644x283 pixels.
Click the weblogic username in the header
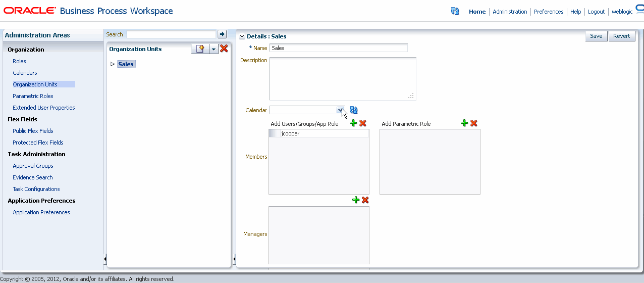pyautogui.click(x=622, y=12)
